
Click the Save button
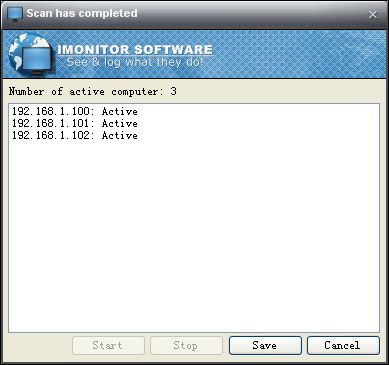pos(265,345)
